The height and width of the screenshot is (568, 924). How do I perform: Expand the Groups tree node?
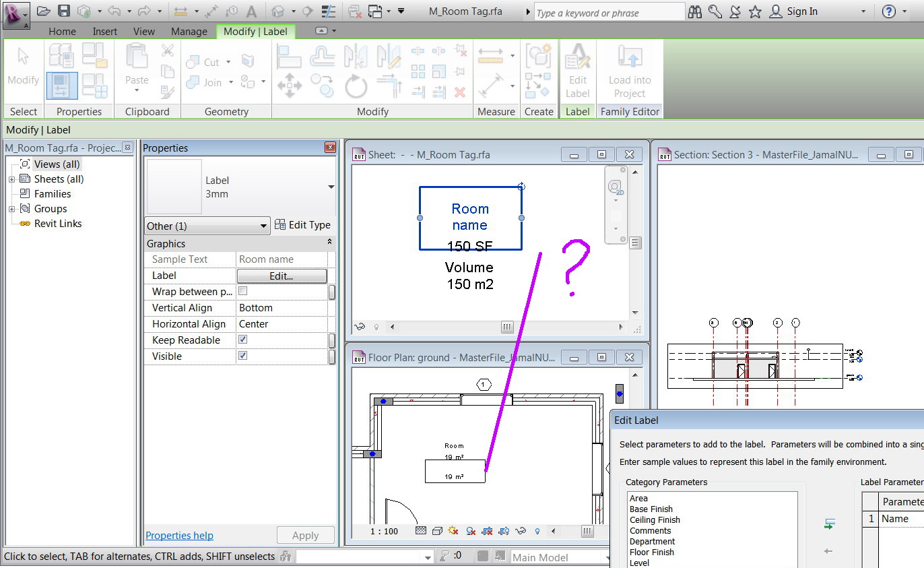pyautogui.click(x=11, y=209)
